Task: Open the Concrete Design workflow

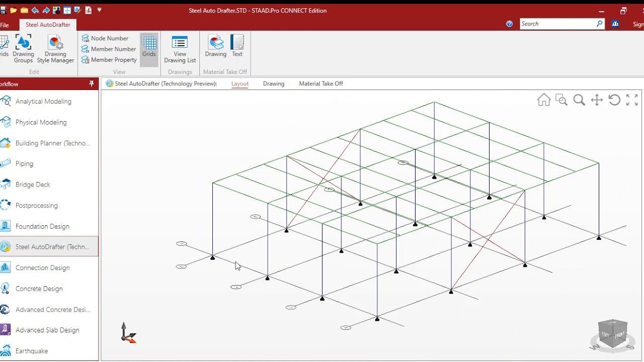Action: [x=49, y=289]
